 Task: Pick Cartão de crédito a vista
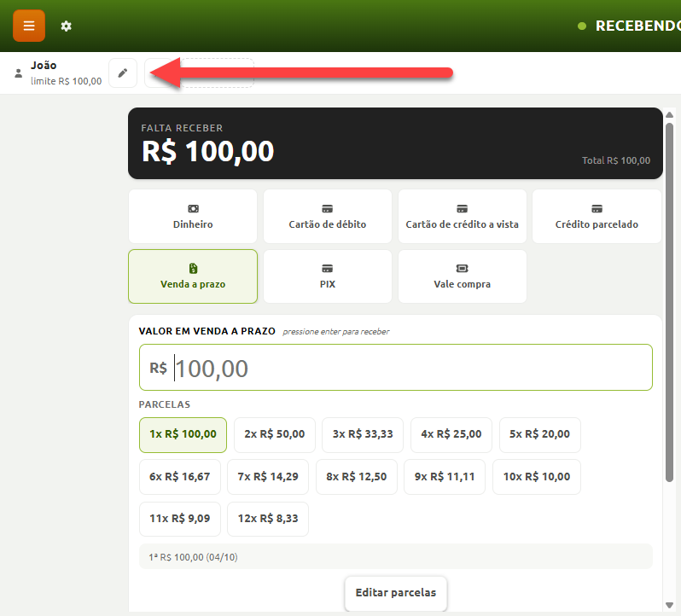coord(463,216)
